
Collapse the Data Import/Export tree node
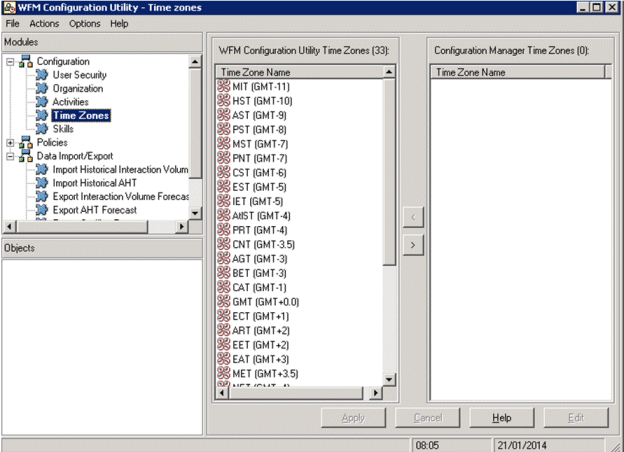click(10, 157)
